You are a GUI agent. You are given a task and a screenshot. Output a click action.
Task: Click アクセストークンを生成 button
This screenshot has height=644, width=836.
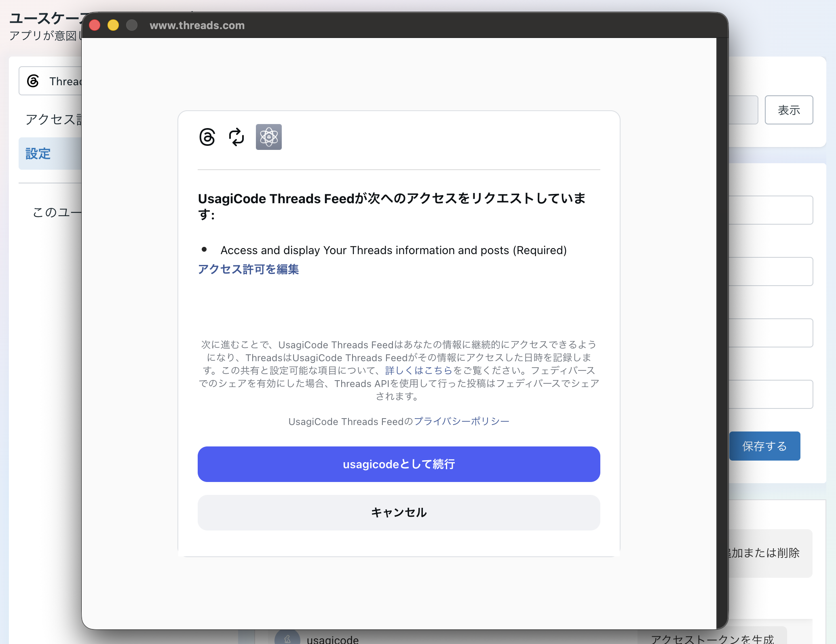tap(712, 638)
